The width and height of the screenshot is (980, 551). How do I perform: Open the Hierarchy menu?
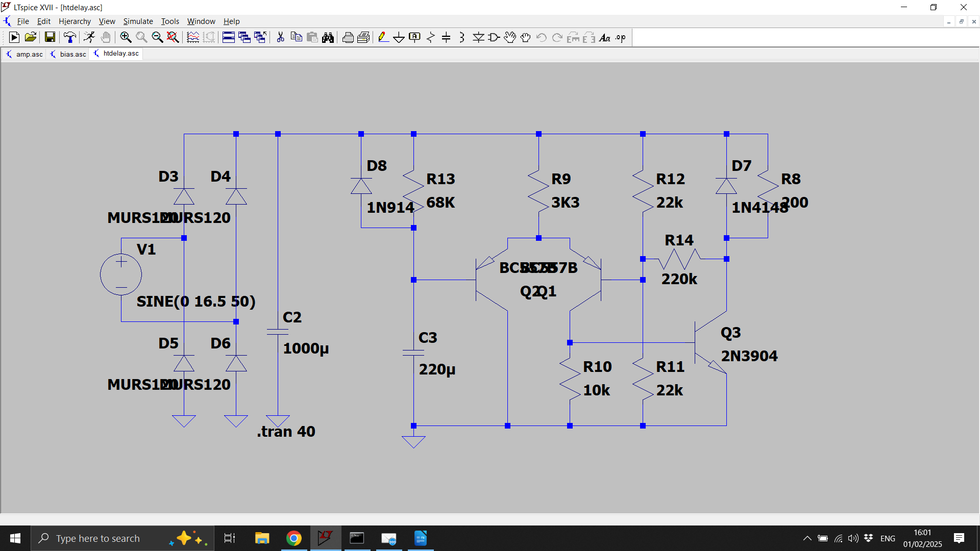pyautogui.click(x=75, y=21)
